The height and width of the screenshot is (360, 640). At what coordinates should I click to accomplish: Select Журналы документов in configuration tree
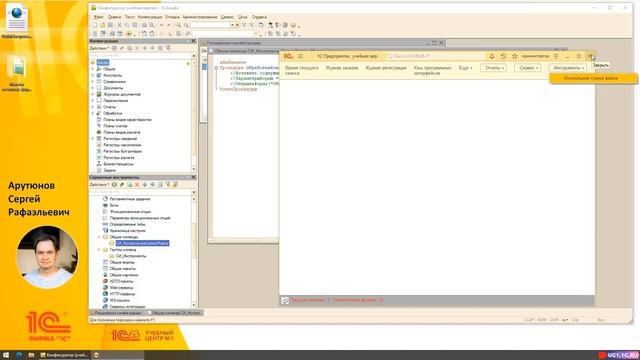click(x=122, y=94)
